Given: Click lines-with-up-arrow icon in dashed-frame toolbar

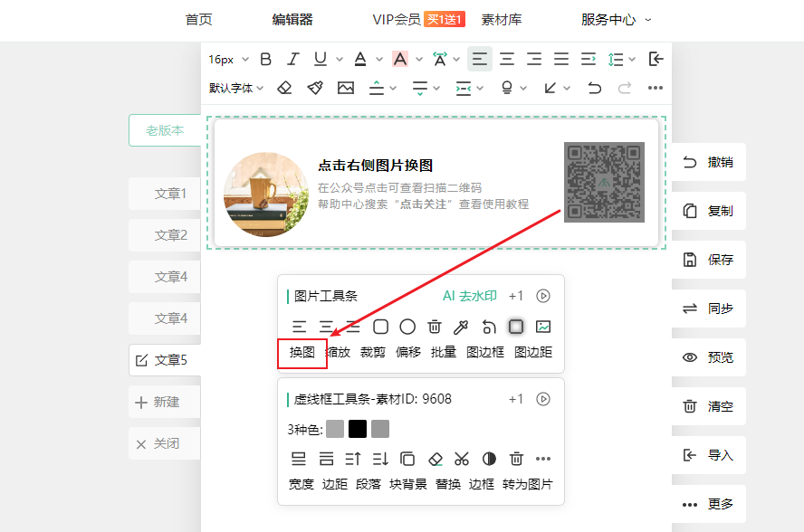Looking at the screenshot, I should (353, 459).
